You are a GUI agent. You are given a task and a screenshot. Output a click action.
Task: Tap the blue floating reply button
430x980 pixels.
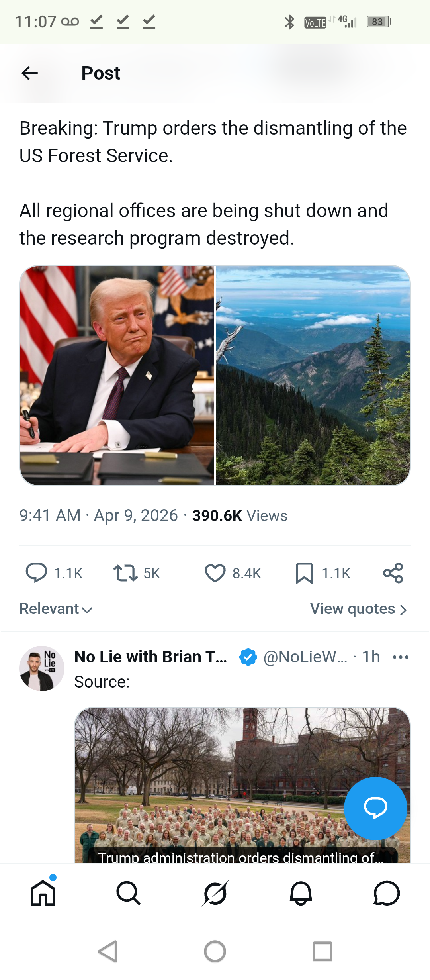[x=375, y=808]
